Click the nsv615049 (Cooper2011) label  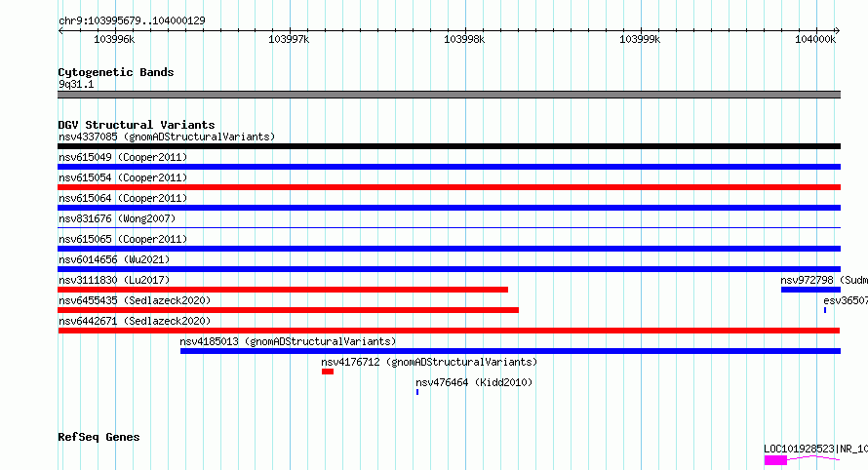123,157
